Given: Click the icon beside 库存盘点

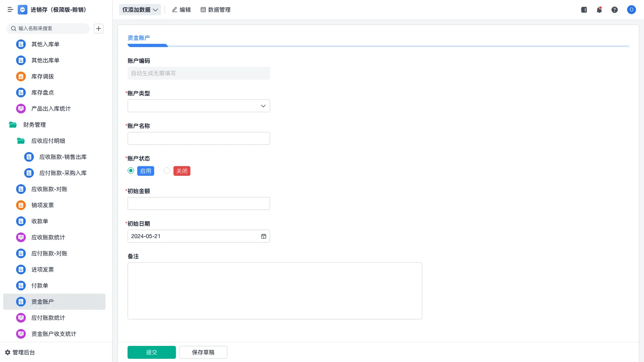Looking at the screenshot, I should pos(21,93).
